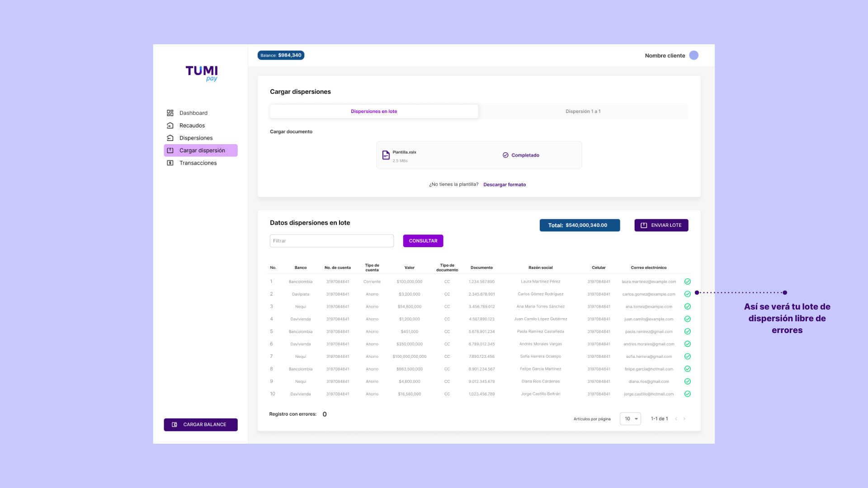Click the Completado check circle icon

[505, 155]
